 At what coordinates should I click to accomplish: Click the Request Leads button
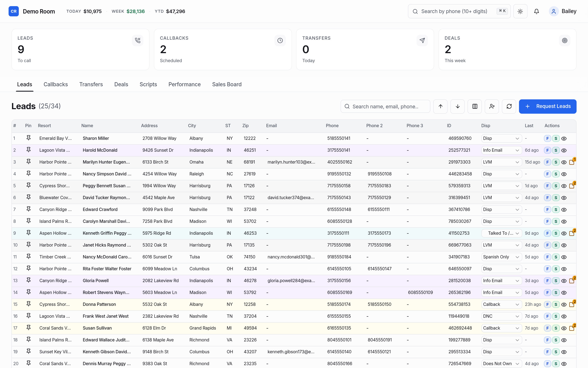[547, 106]
